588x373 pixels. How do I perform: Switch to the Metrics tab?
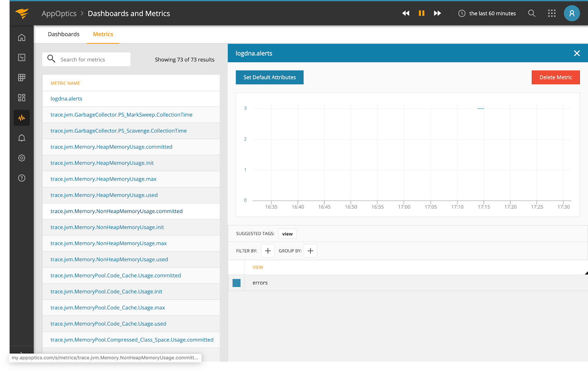(x=103, y=34)
